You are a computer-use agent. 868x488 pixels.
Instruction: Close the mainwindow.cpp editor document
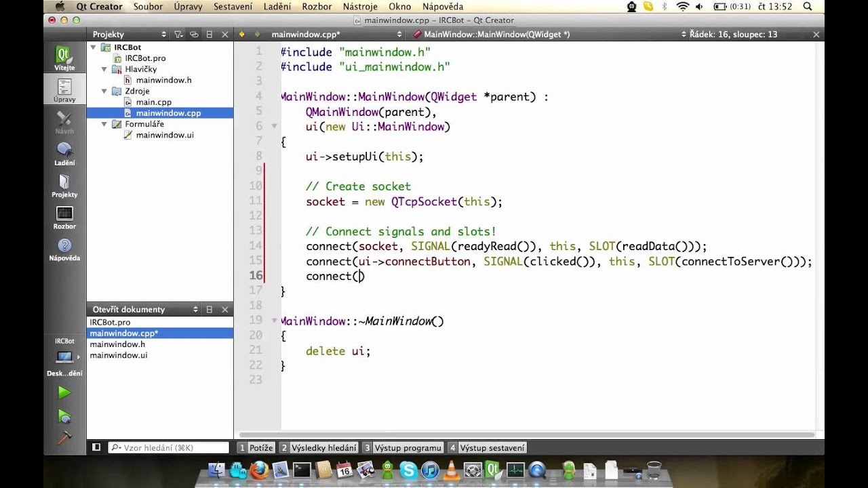pos(816,34)
